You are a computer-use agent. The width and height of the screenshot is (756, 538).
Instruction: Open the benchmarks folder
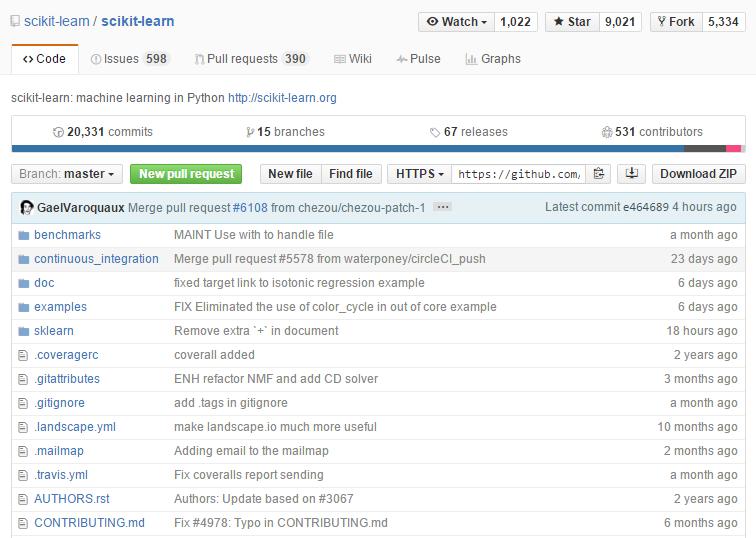68,235
